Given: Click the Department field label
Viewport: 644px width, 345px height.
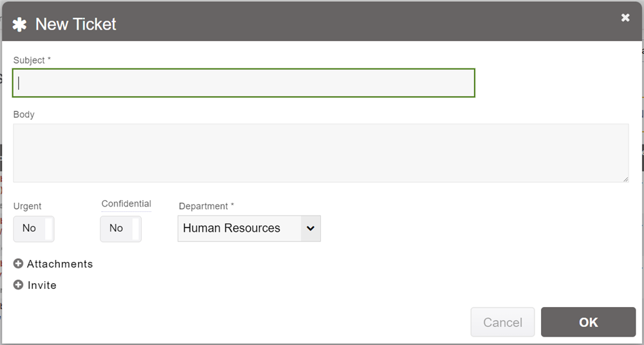Looking at the screenshot, I should (206, 207).
